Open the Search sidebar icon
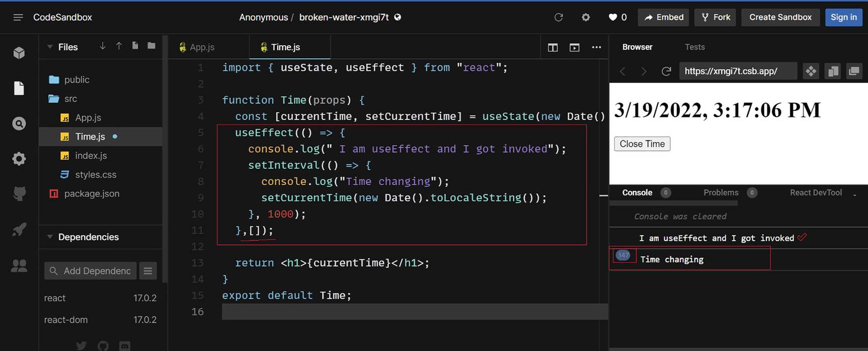868x351 pixels. 19,123
